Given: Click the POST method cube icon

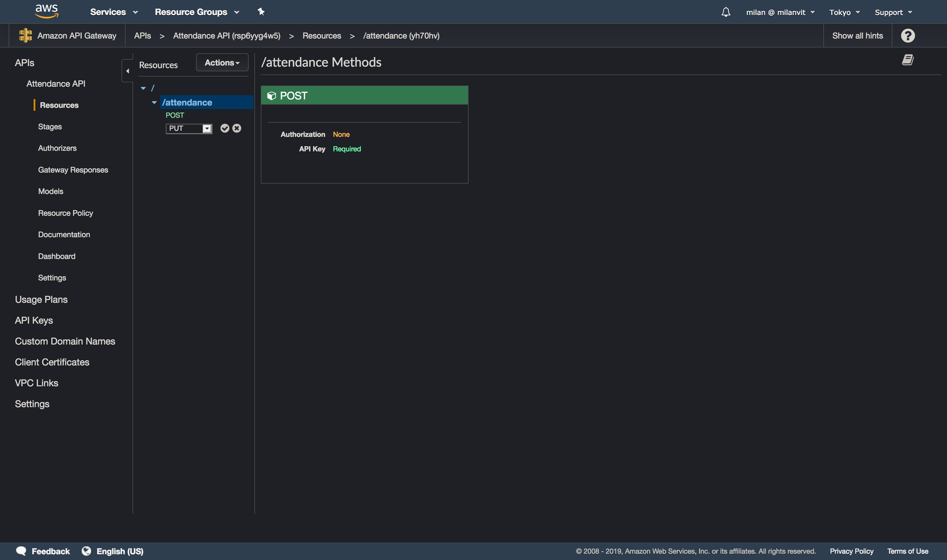Looking at the screenshot, I should [271, 96].
